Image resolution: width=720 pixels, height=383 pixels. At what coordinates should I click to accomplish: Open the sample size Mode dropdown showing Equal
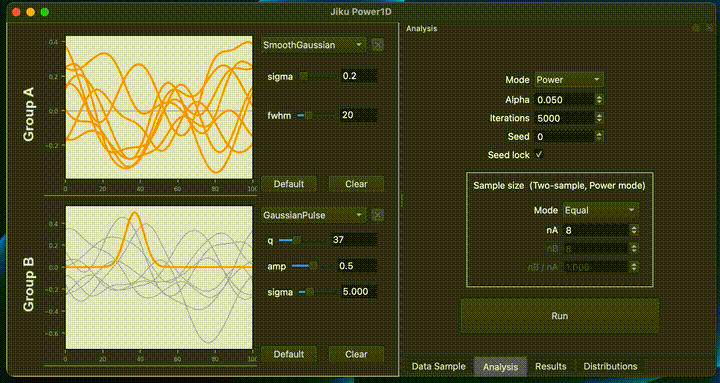click(601, 210)
